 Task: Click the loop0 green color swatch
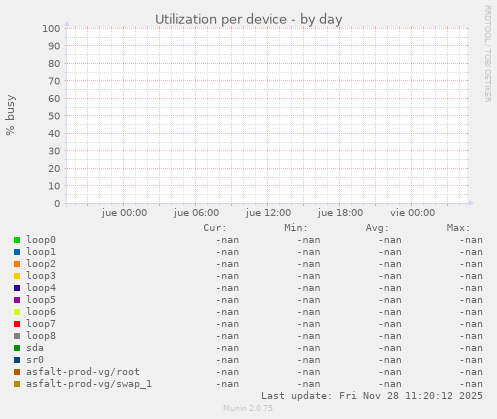pyautogui.click(x=17, y=240)
